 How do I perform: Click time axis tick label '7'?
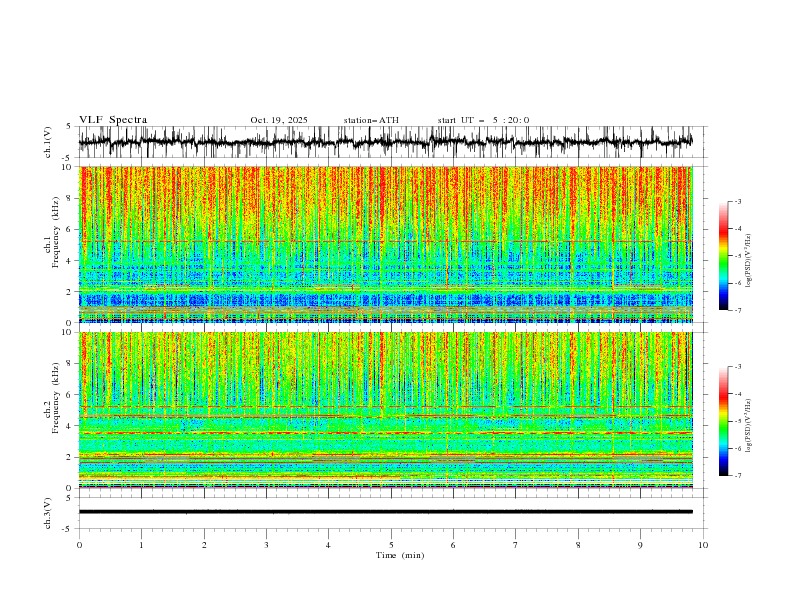[516, 545]
